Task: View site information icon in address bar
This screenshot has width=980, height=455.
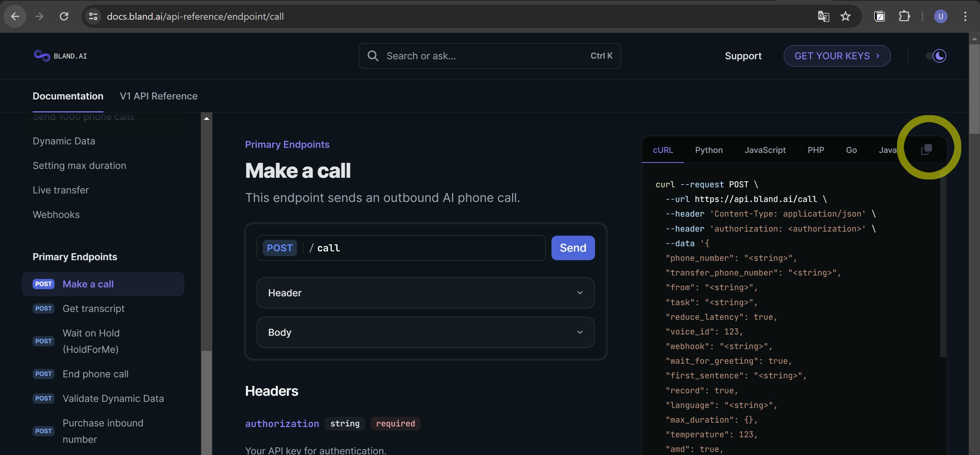Action: [x=93, y=16]
